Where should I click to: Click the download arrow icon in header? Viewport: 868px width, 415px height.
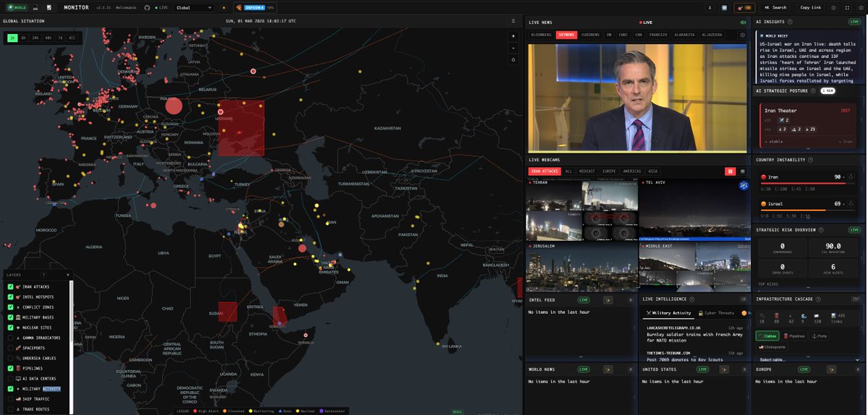pos(710,7)
